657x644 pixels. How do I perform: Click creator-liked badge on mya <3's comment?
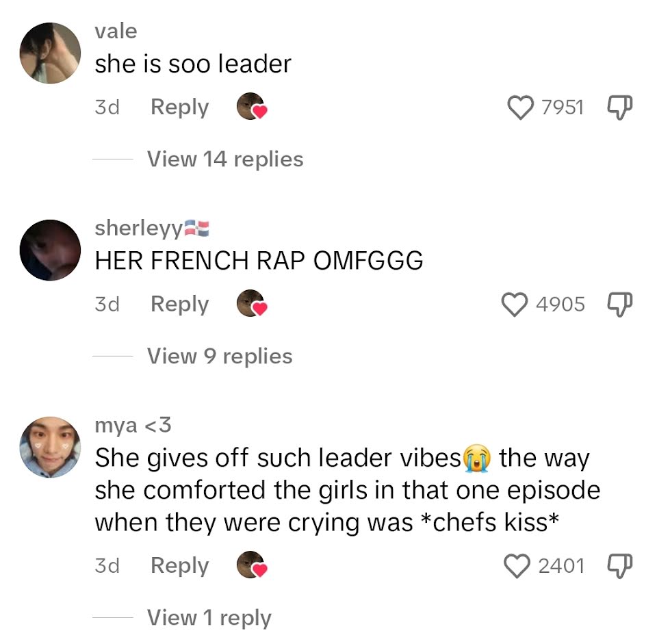pyautogui.click(x=252, y=565)
